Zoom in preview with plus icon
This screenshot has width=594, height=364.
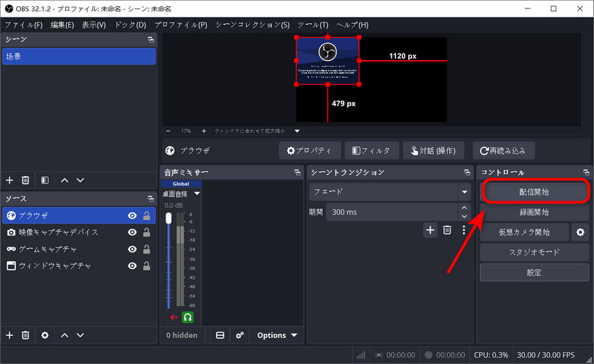point(204,131)
